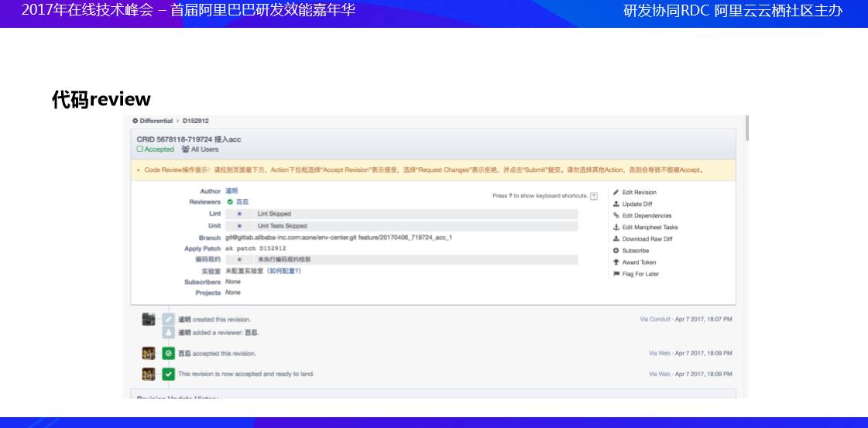Screen dimensions: 868x428
Task: Click the Subscribe plus-circle icon
Action: pos(616,251)
